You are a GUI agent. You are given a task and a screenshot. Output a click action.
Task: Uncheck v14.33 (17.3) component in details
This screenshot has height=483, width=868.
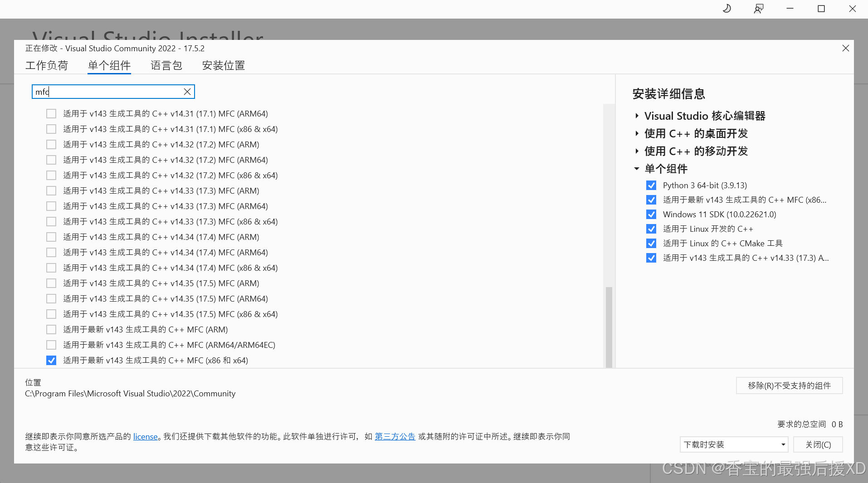pyautogui.click(x=651, y=258)
